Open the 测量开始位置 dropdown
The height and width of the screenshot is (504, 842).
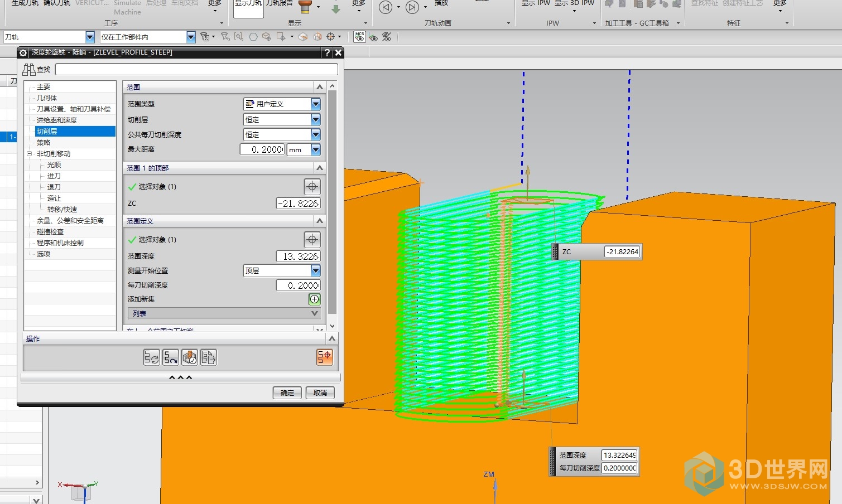315,271
